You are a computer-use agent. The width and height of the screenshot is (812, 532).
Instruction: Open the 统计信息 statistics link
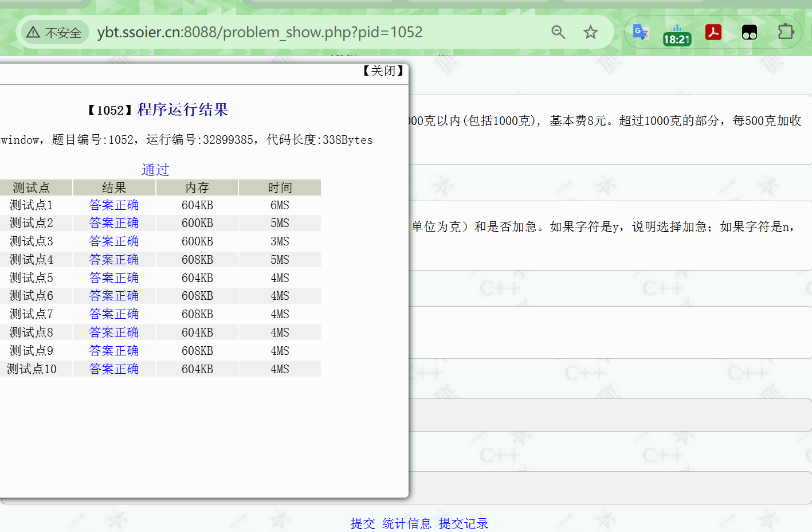407,523
